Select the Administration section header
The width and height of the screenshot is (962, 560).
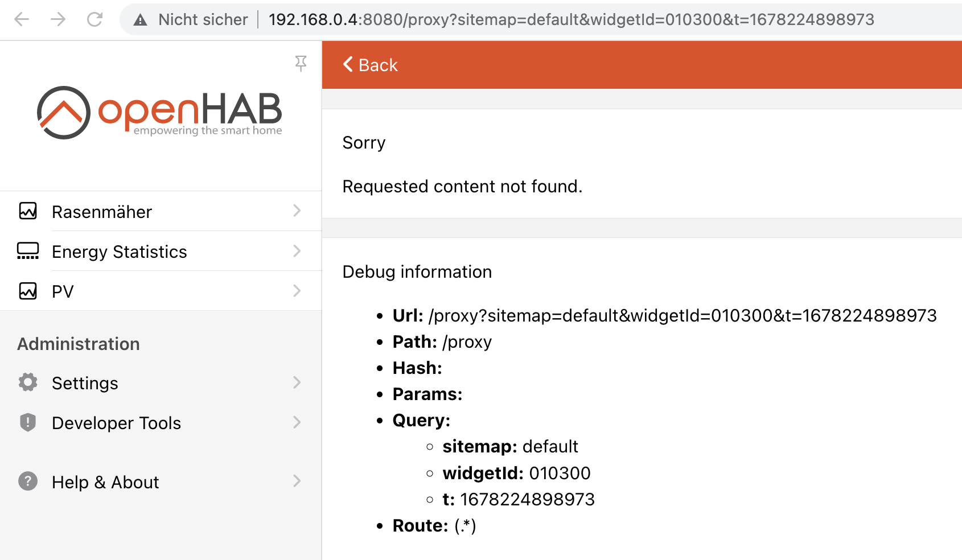(79, 343)
